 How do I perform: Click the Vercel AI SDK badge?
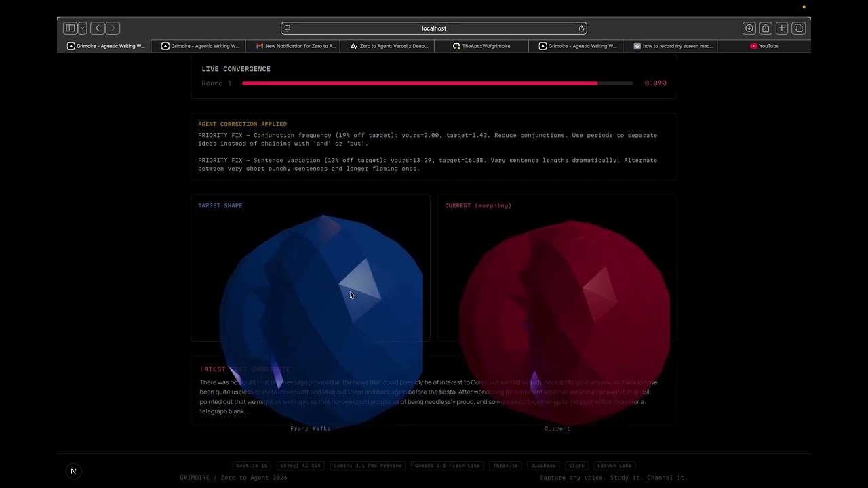pos(301,466)
